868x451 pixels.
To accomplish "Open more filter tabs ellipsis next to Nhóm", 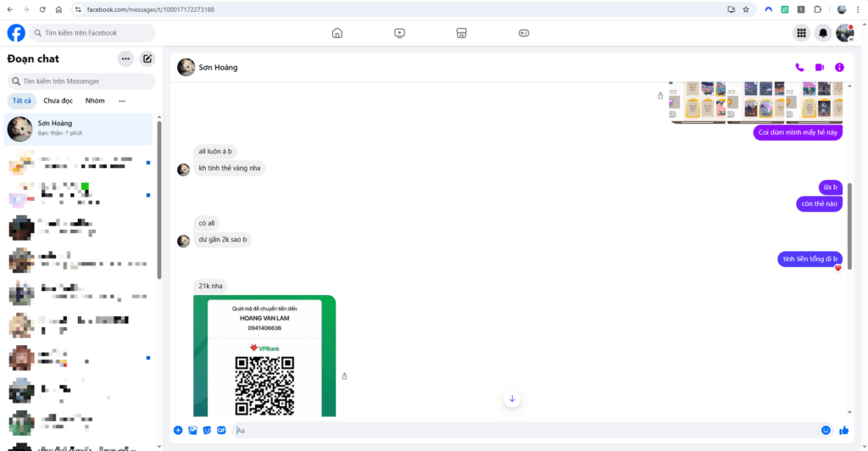I will pyautogui.click(x=122, y=101).
